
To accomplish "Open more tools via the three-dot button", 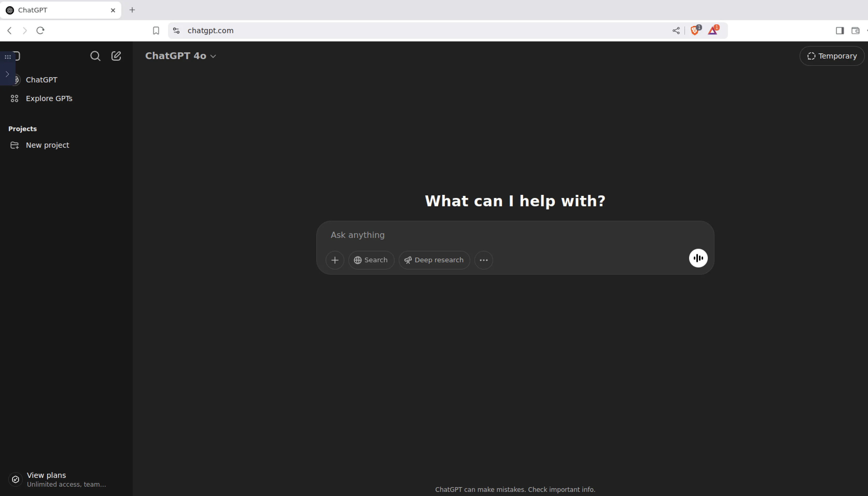I will [x=484, y=260].
